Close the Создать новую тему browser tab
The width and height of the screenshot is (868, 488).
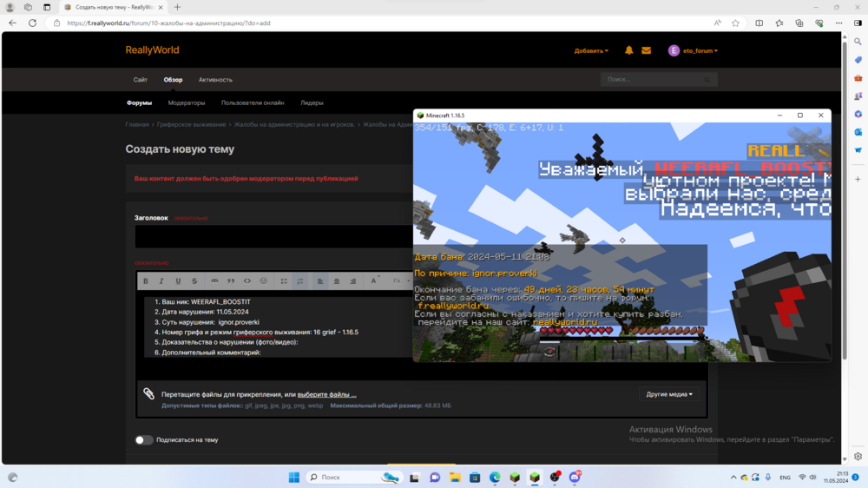[x=161, y=7]
